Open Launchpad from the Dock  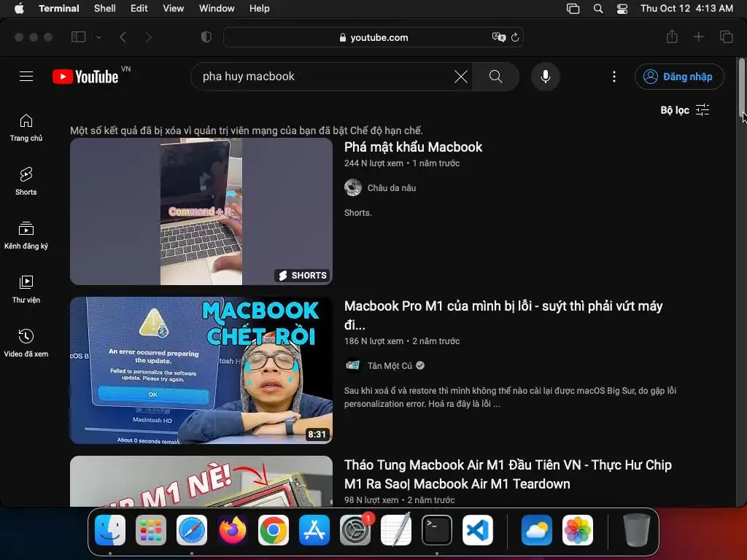[x=151, y=530]
